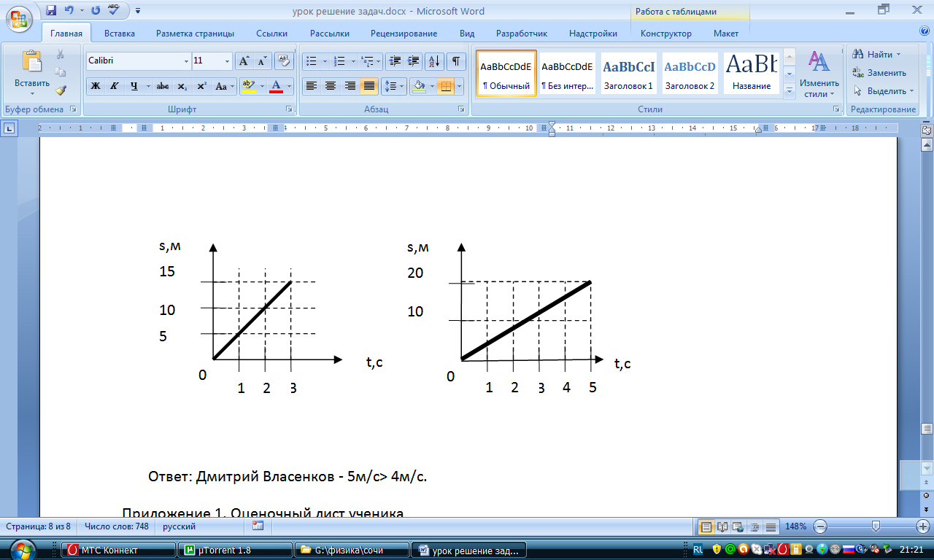
Task: Toggle underline Ч formatting
Action: pyautogui.click(x=134, y=86)
